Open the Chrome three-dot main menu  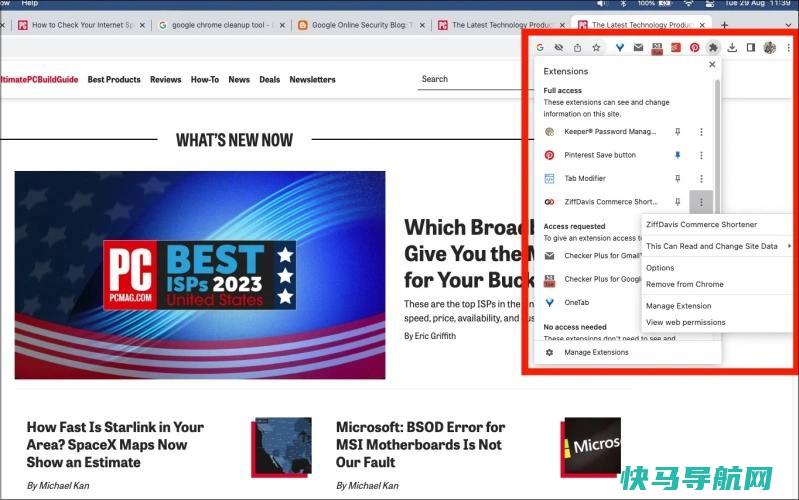tap(788, 47)
